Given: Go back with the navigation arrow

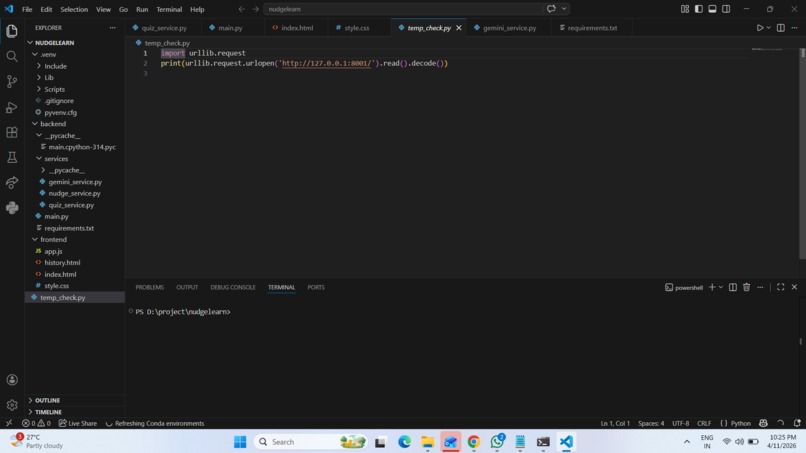Looking at the screenshot, I should tap(242, 9).
